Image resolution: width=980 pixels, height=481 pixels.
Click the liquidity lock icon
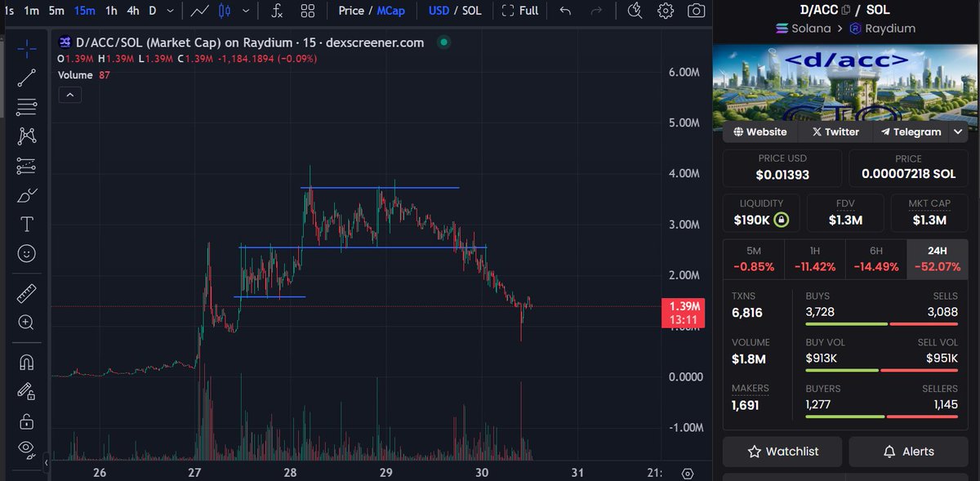coord(782,220)
